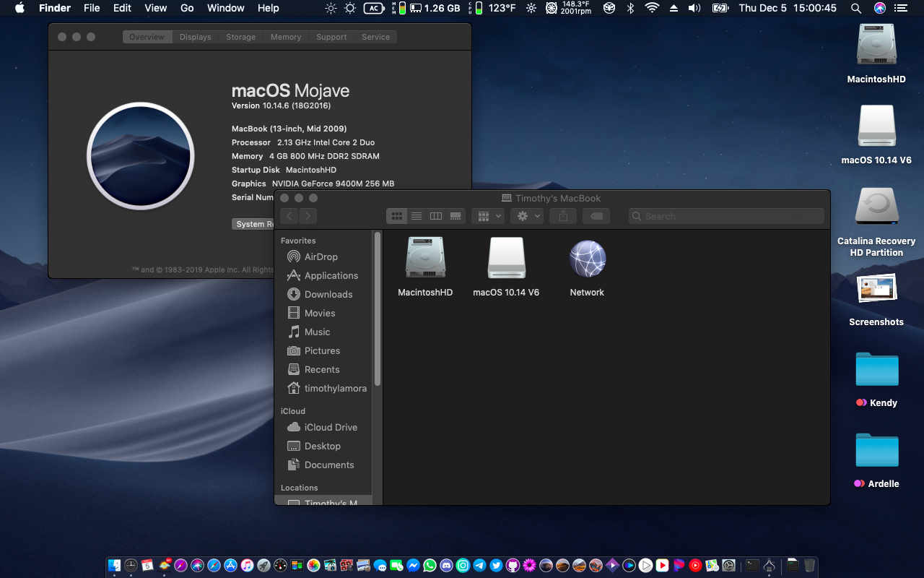Open Terminal from the Dock

pos(752,565)
